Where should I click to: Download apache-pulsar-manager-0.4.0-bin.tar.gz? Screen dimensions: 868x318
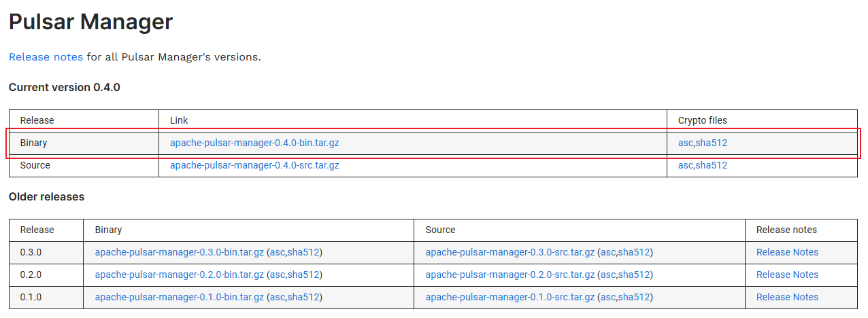(x=254, y=143)
